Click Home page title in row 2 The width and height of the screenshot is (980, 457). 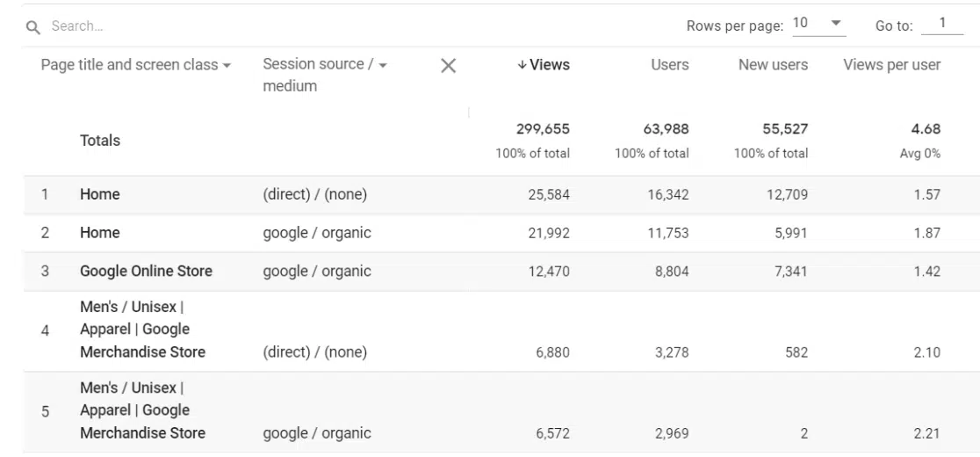click(99, 233)
